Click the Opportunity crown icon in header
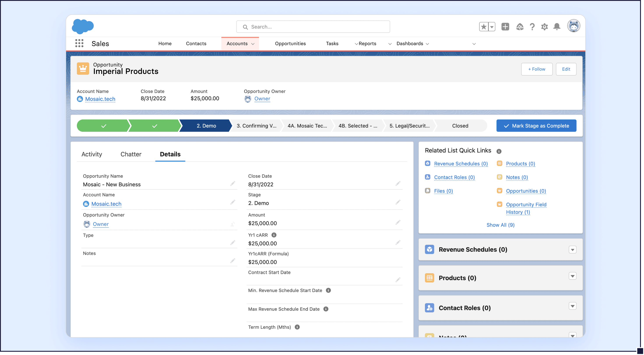The width and height of the screenshot is (644, 355). point(83,68)
